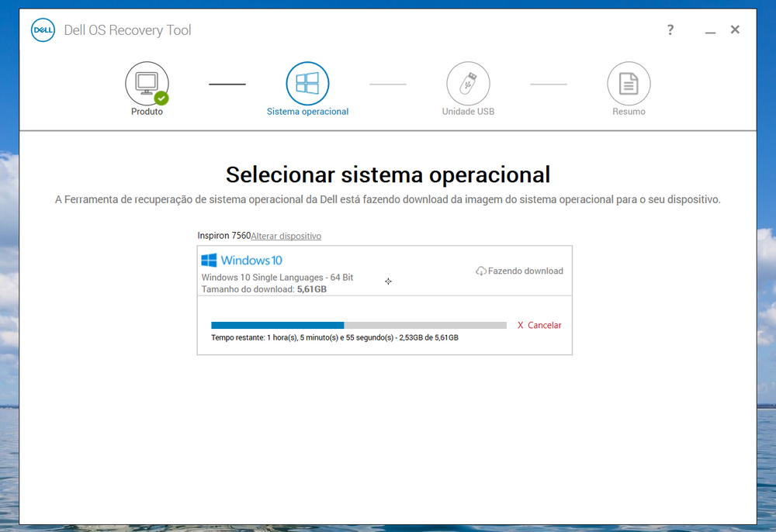Click the Fazendo download cloud icon

click(480, 271)
